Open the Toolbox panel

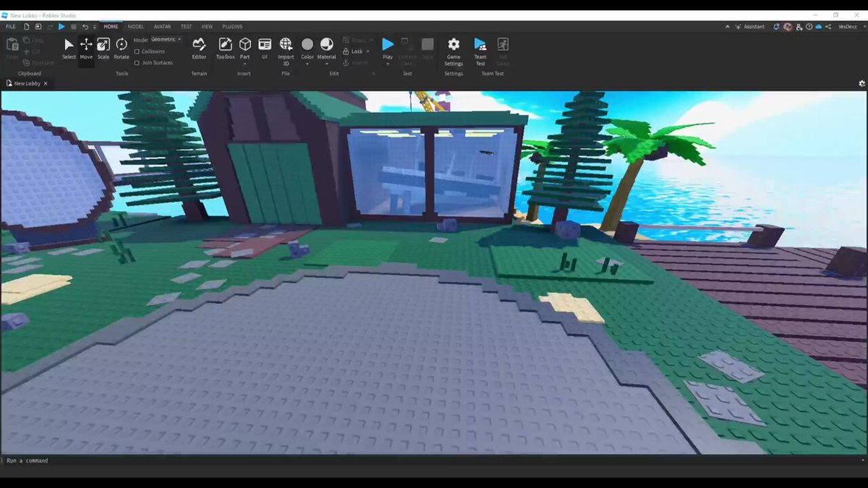(x=226, y=48)
